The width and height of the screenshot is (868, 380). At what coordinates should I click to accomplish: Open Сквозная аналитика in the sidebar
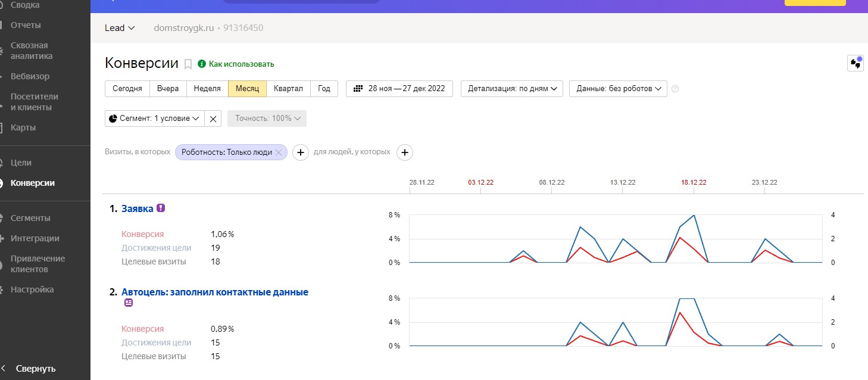point(32,51)
